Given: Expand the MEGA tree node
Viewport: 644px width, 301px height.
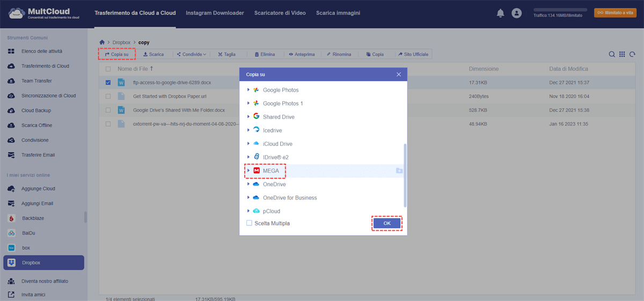Looking at the screenshot, I should (248, 171).
